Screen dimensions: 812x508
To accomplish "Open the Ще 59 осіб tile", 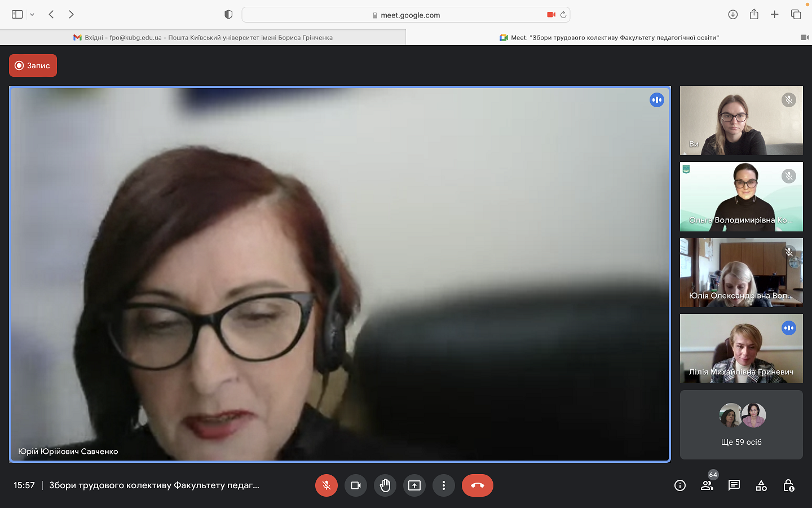I will [x=741, y=424].
